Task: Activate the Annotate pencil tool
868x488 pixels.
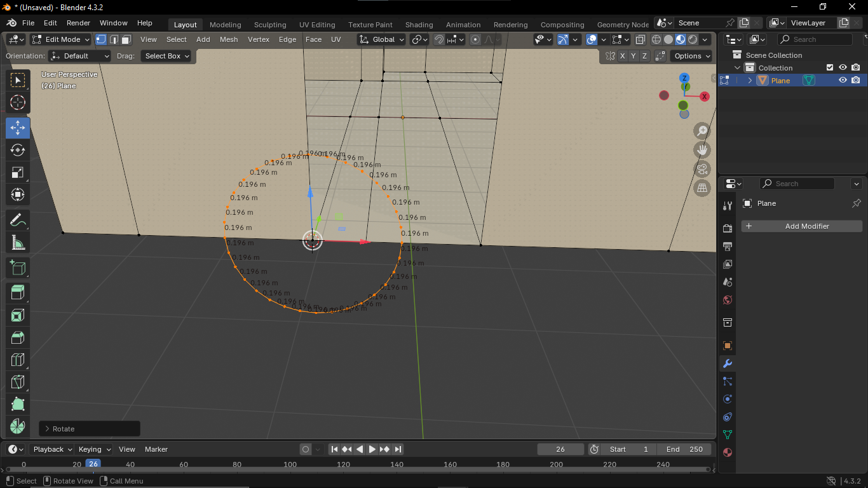Action: [18, 220]
